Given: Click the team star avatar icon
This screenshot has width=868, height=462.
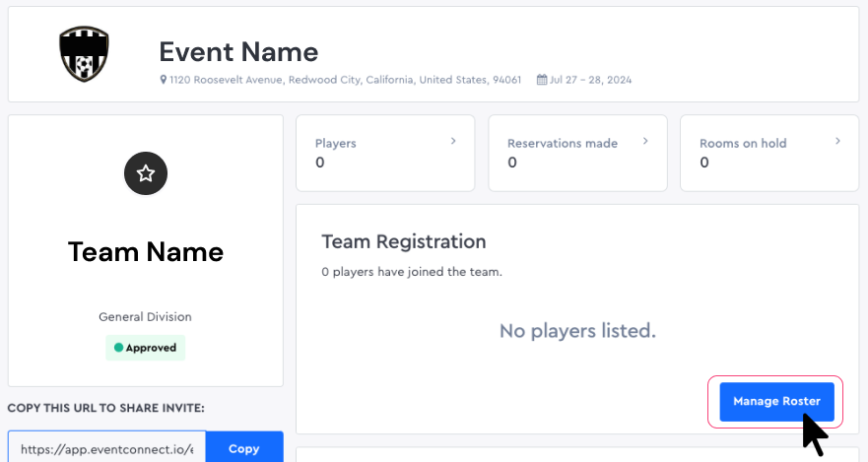Looking at the screenshot, I should point(146,173).
